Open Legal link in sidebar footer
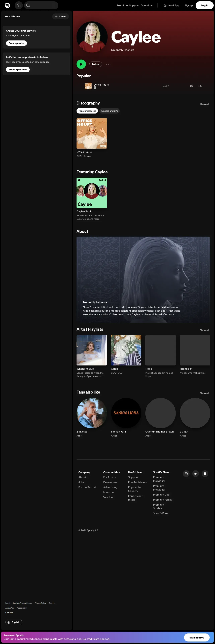This screenshot has width=215, height=644. [x=8, y=603]
